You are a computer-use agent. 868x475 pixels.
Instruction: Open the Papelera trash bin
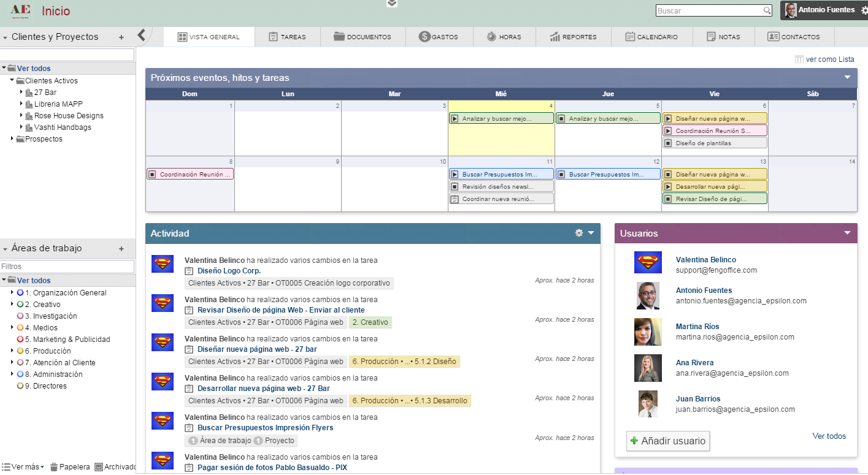69,467
